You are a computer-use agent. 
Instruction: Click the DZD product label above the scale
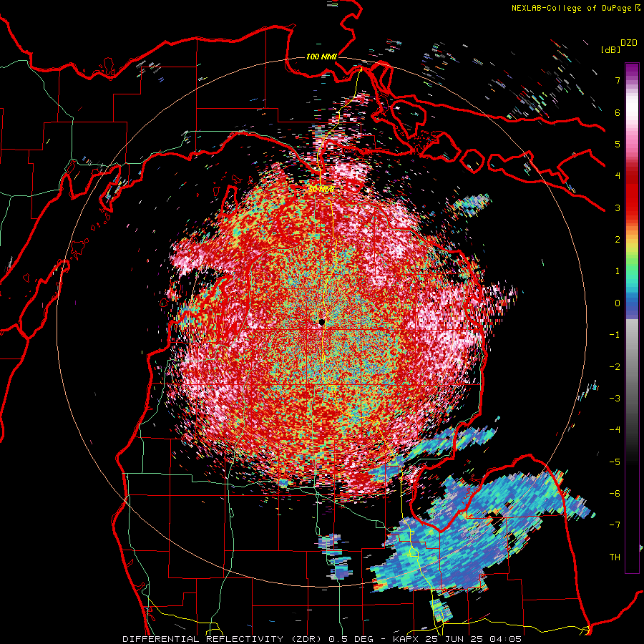click(629, 43)
